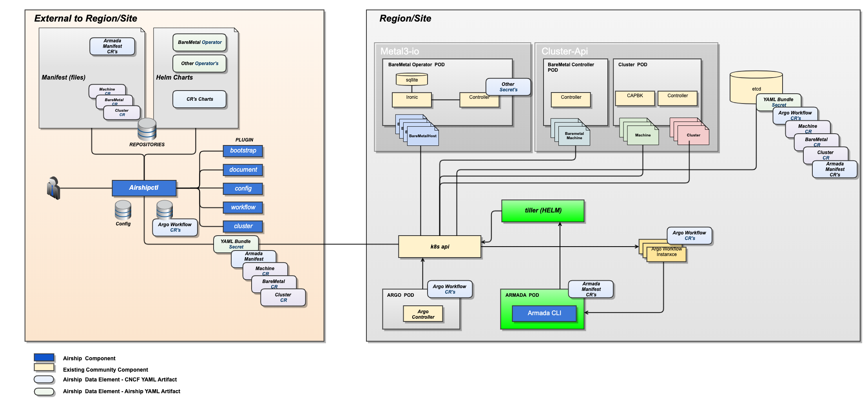Viewport: 868px width, 403px height.
Task: Collapse the External to Region/Site panel
Action: click(86, 18)
